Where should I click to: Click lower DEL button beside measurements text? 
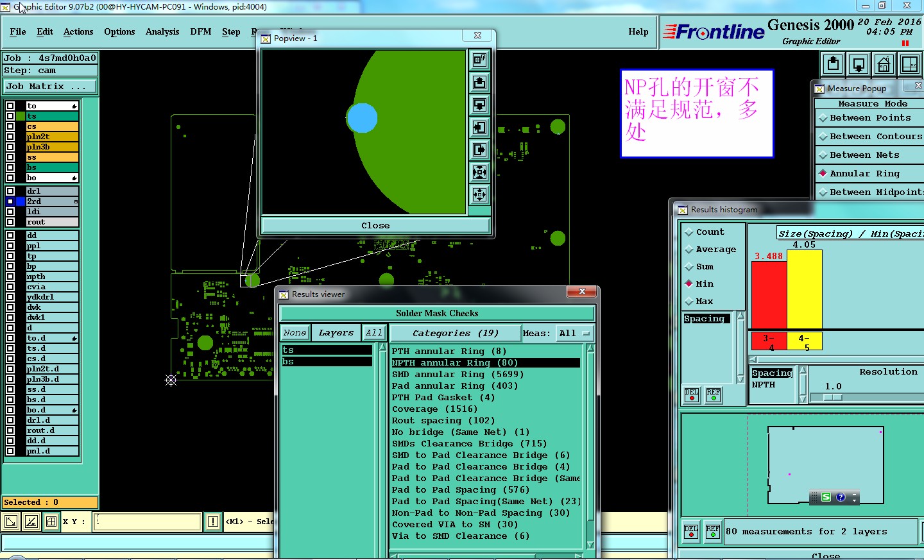click(691, 532)
